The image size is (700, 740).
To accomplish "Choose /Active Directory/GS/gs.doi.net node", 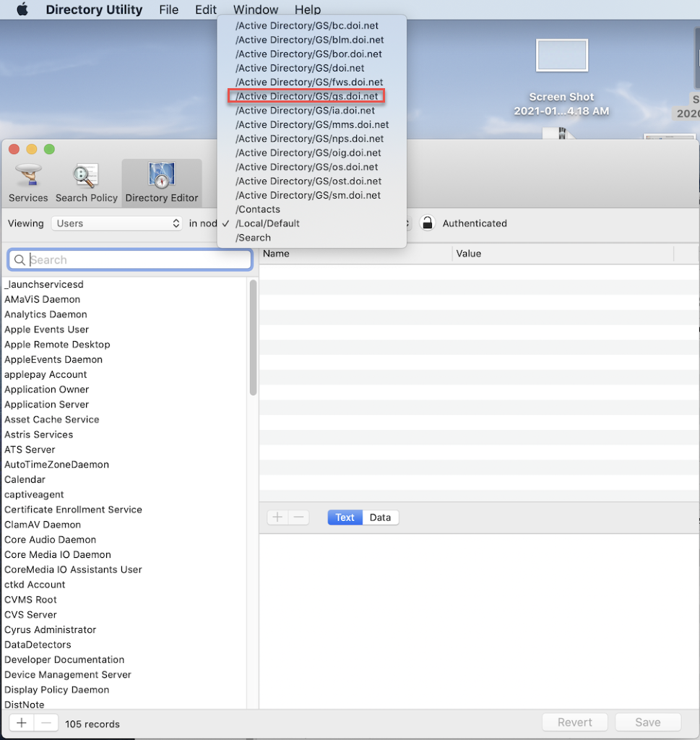I will [x=312, y=96].
